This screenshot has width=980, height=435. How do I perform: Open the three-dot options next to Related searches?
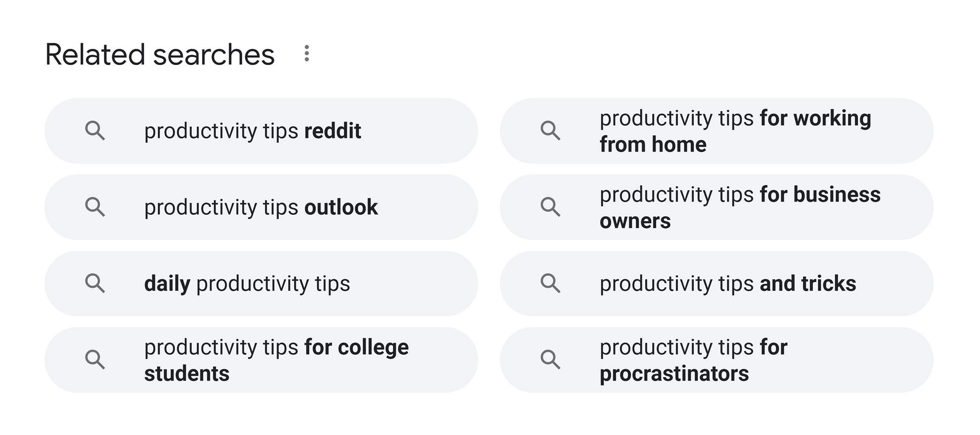pos(307,53)
